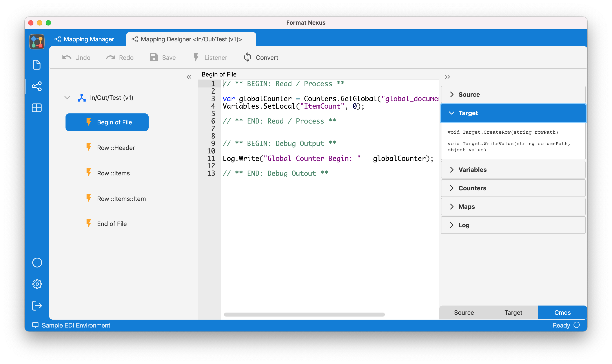Click the code editor horizontal scrollbar
This screenshot has height=364, width=612.
tap(304, 315)
